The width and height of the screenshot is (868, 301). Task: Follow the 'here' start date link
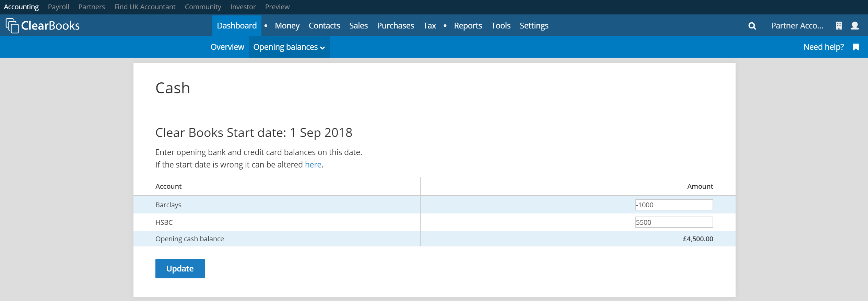313,165
